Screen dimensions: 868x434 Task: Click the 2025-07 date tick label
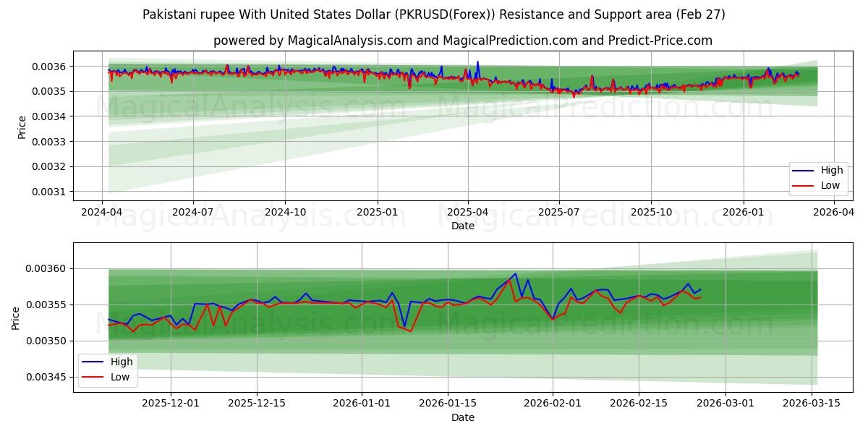[x=559, y=212]
